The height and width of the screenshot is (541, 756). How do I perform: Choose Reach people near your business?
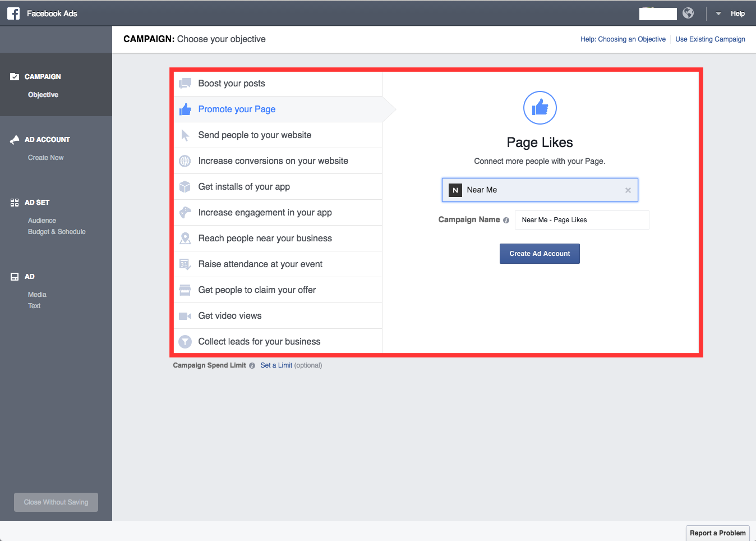pos(278,239)
